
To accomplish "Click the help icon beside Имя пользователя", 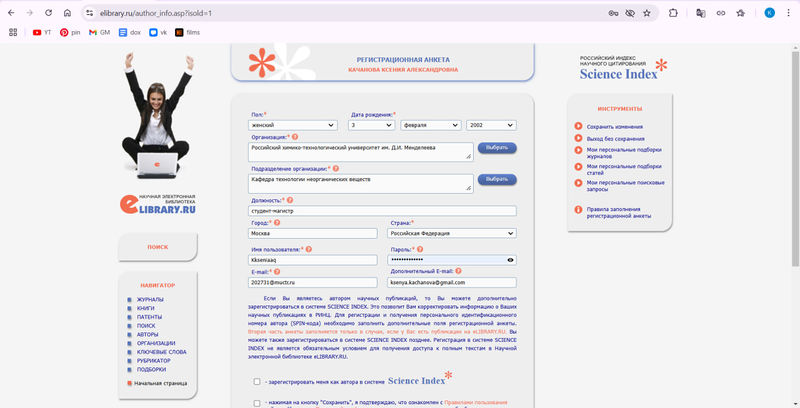I will point(308,248).
